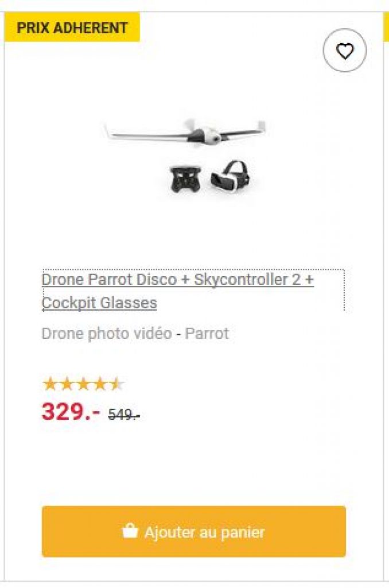Viewport: 389px width, 588px height.
Task: Click the Skycontroller 2 remote picture
Action: pos(185,179)
